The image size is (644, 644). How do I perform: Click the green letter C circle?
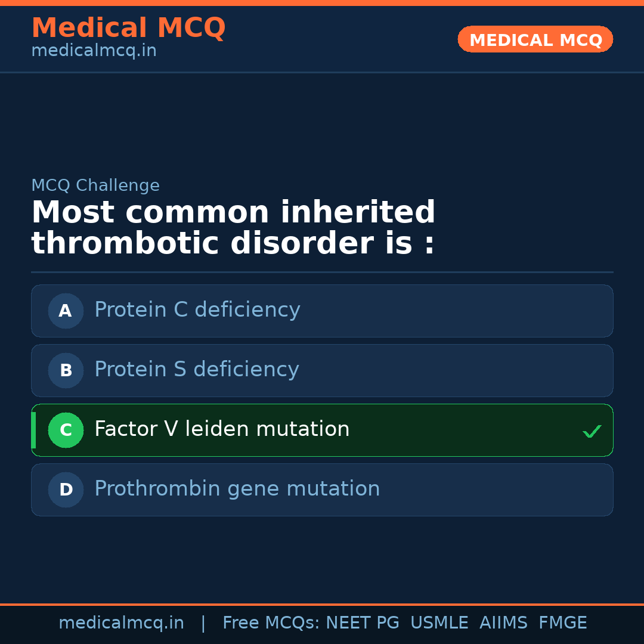(66, 430)
